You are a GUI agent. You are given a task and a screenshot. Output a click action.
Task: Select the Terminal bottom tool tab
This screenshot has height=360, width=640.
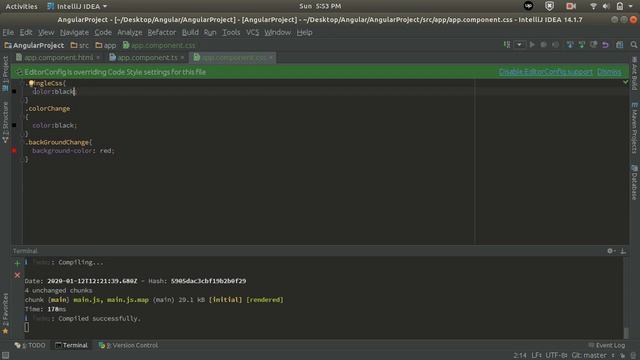71,345
